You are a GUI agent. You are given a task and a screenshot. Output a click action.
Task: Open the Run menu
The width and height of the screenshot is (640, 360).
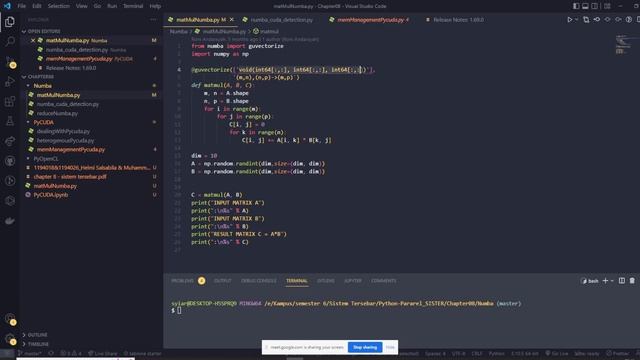click(112, 6)
